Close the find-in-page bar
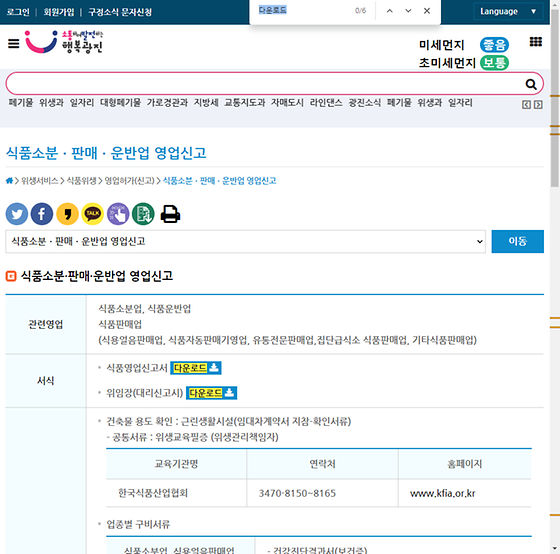This screenshot has width=560, height=554. click(x=427, y=11)
